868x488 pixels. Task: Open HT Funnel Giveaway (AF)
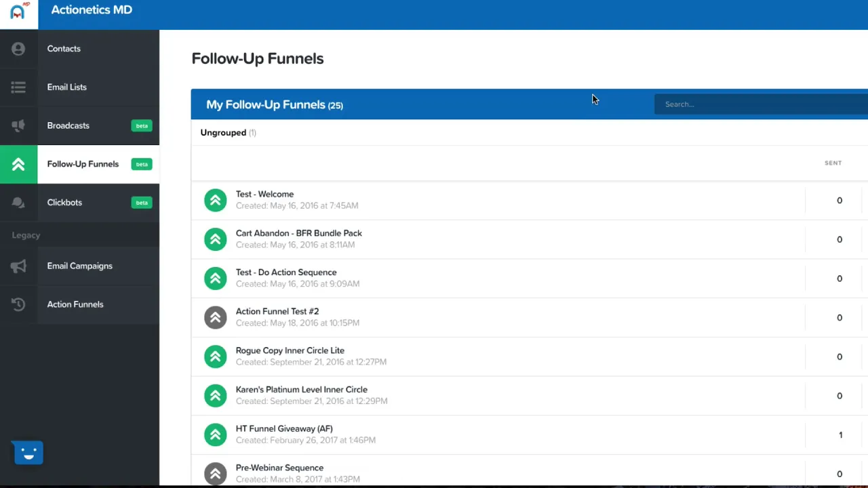[284, 429]
